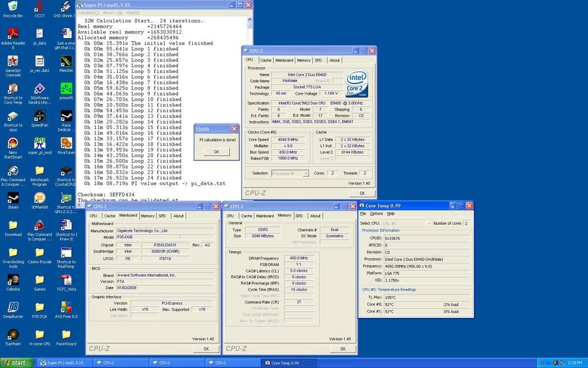Image resolution: width=588 pixels, height=368 pixels.
Task: Click the Core Voltage value 1.184 V
Action: tap(331, 94)
